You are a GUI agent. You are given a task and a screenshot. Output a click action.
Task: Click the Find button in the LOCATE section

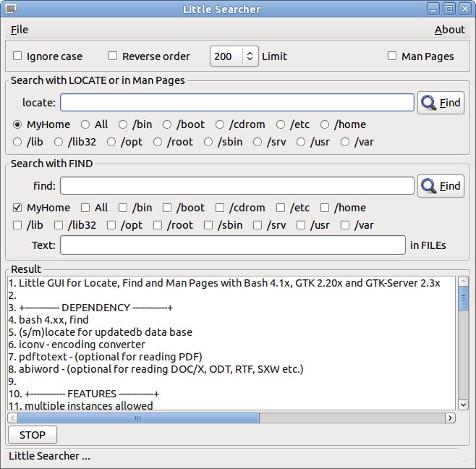click(441, 103)
